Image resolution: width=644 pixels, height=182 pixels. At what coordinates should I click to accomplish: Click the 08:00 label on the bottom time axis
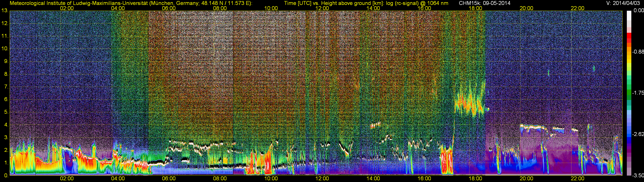220,179
